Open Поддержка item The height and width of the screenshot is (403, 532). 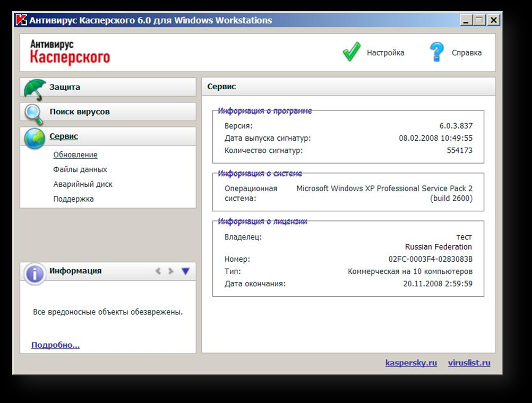[x=73, y=199]
